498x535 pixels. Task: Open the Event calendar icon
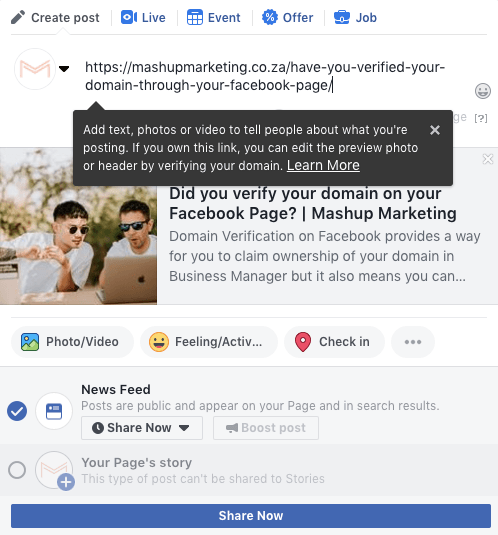pos(195,17)
